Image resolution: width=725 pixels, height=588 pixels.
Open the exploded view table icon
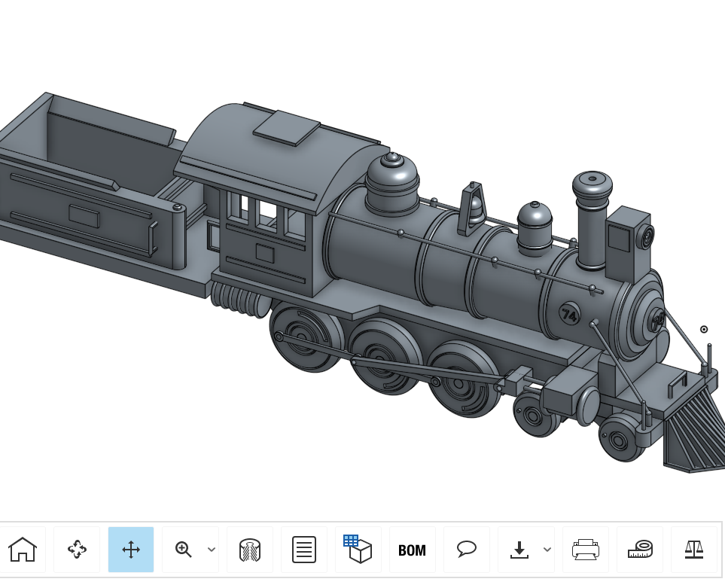(358, 550)
